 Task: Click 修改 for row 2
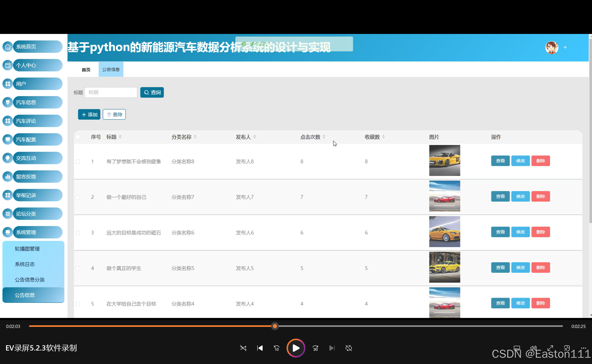pyautogui.click(x=520, y=196)
